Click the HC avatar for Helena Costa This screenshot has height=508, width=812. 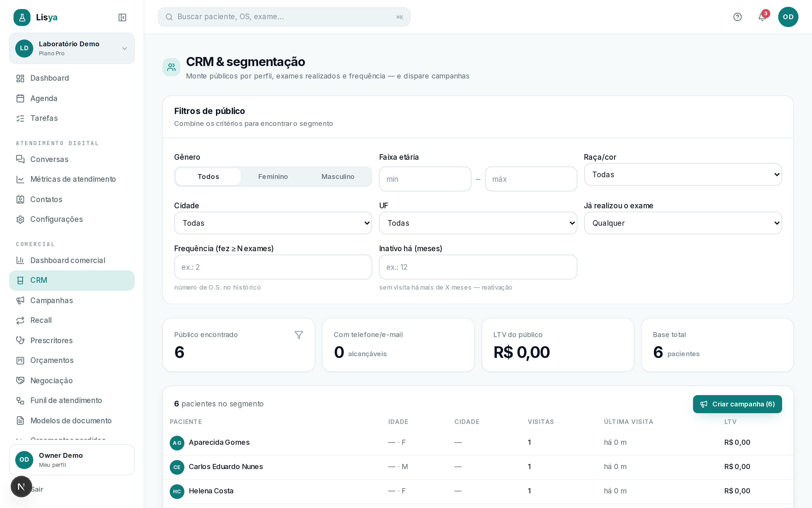(177, 491)
